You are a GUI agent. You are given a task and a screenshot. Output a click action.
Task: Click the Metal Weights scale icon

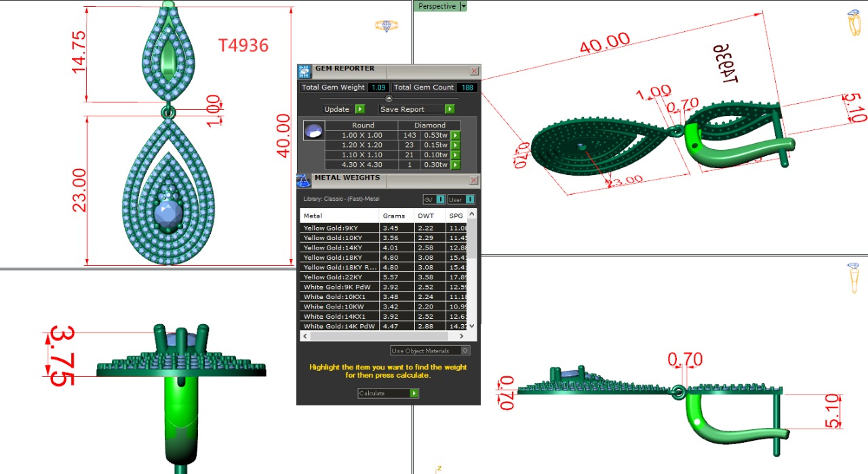pyautogui.click(x=304, y=181)
